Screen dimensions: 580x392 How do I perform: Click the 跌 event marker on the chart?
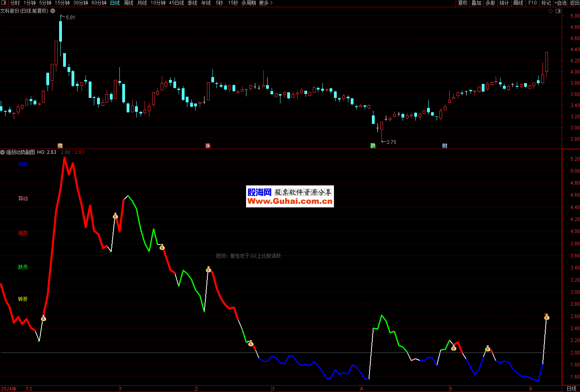(373, 146)
